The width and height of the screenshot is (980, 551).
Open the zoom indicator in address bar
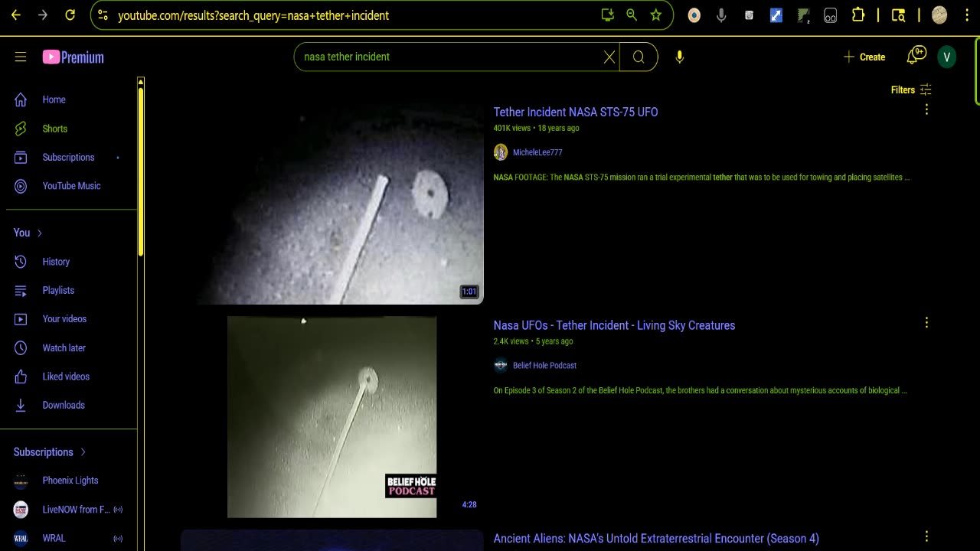point(632,15)
